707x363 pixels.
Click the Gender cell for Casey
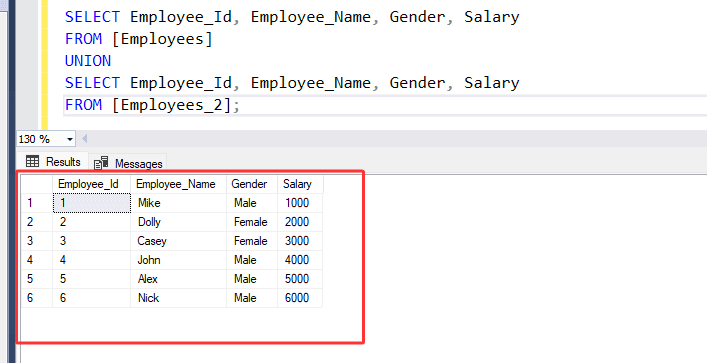pos(252,241)
